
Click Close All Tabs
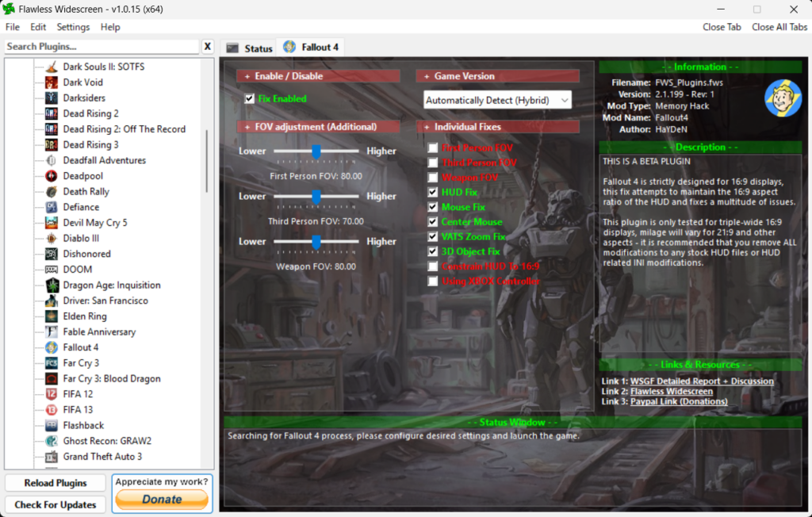(x=779, y=27)
